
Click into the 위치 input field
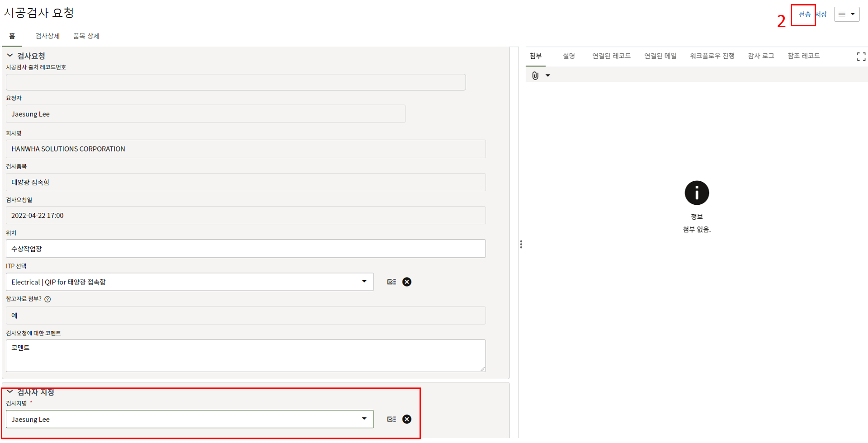245,249
